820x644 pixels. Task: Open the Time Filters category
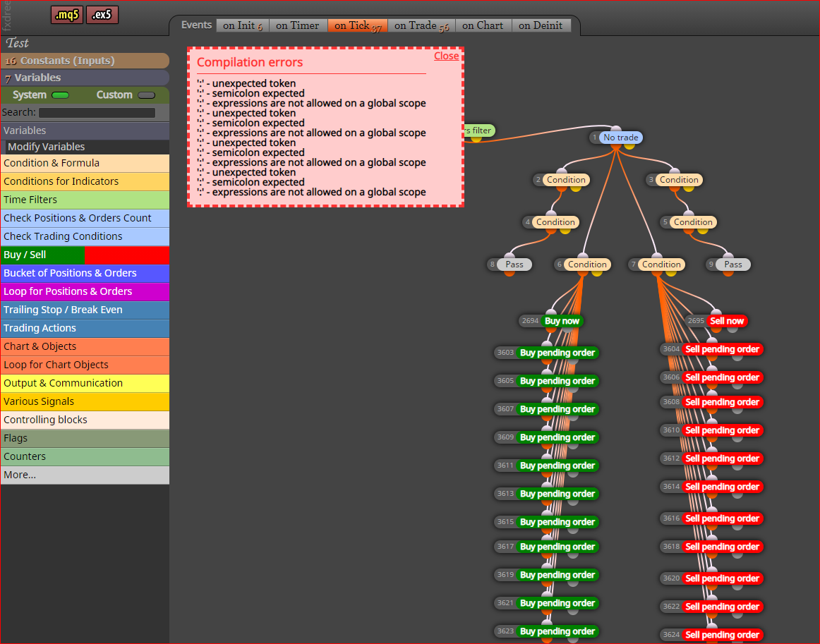[x=85, y=200]
